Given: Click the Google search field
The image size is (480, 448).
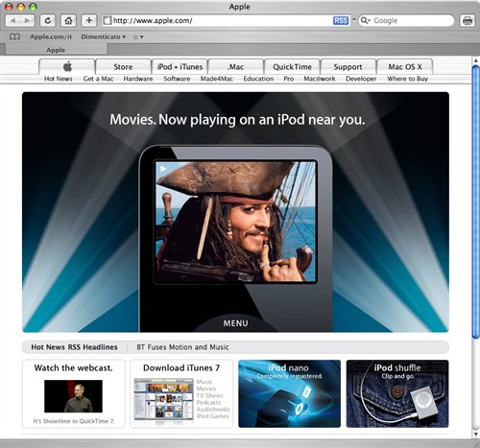Looking at the screenshot, I should pyautogui.click(x=406, y=20).
